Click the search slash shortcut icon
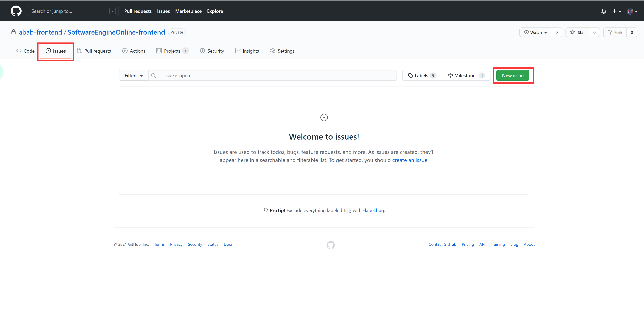 pyautogui.click(x=112, y=11)
